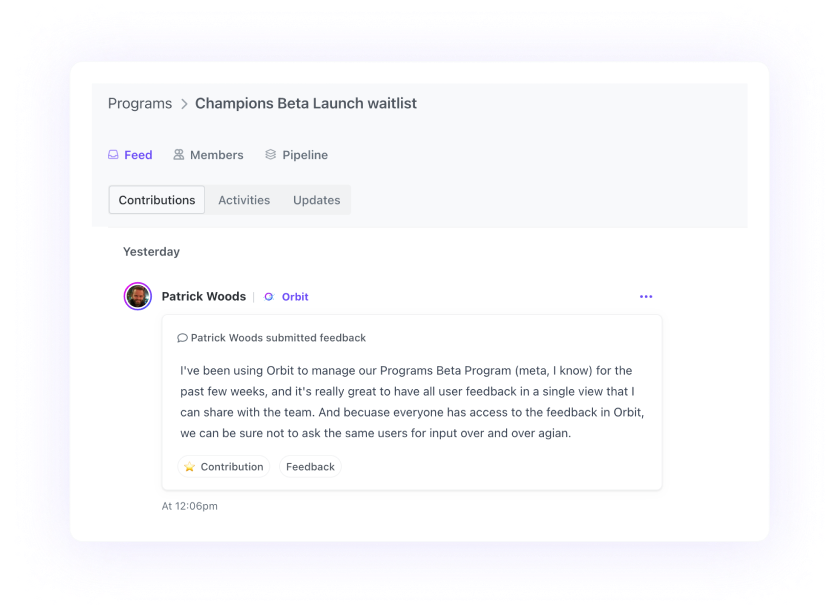Click the Champions Beta Launch waitlist title
This screenshot has width=839, height=605.
[306, 104]
